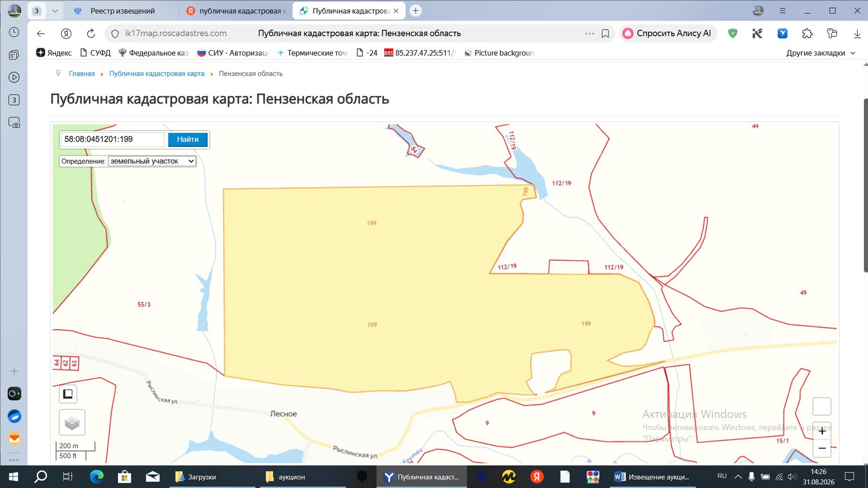Click the map measurement ruler tool icon
This screenshot has height=488, width=868.
[68, 394]
